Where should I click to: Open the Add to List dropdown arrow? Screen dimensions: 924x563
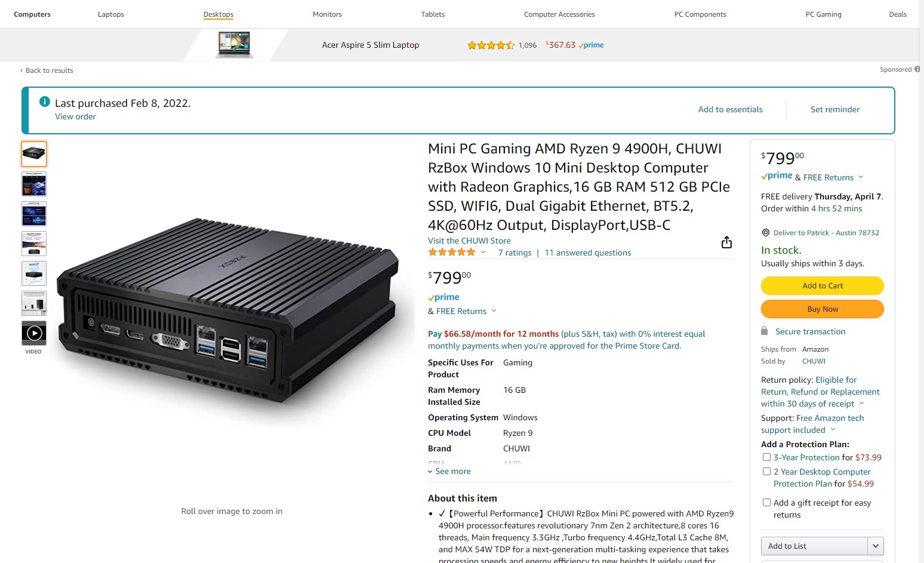tap(876, 546)
